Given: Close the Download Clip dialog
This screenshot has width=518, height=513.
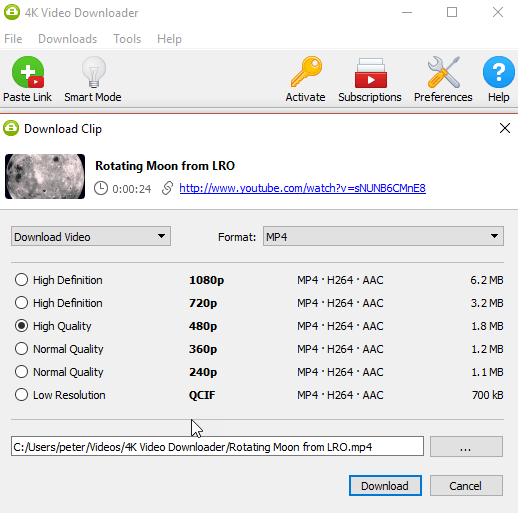Looking at the screenshot, I should point(505,128).
